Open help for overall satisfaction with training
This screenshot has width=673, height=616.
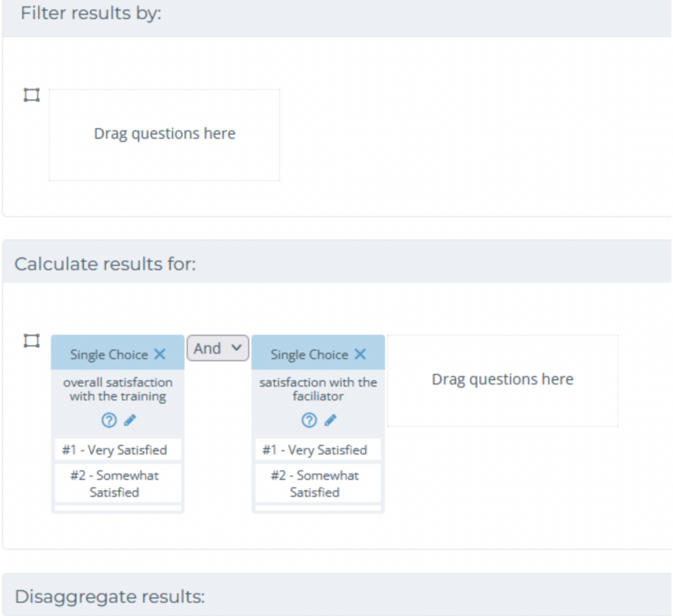109,420
